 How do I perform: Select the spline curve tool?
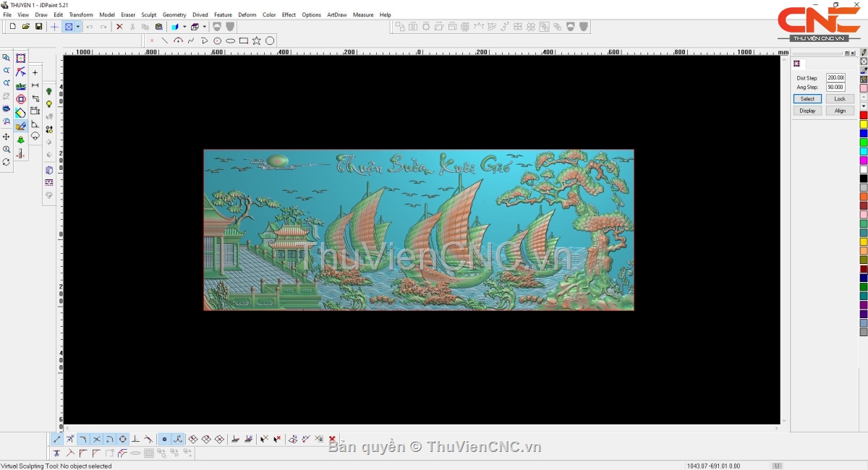click(191, 40)
